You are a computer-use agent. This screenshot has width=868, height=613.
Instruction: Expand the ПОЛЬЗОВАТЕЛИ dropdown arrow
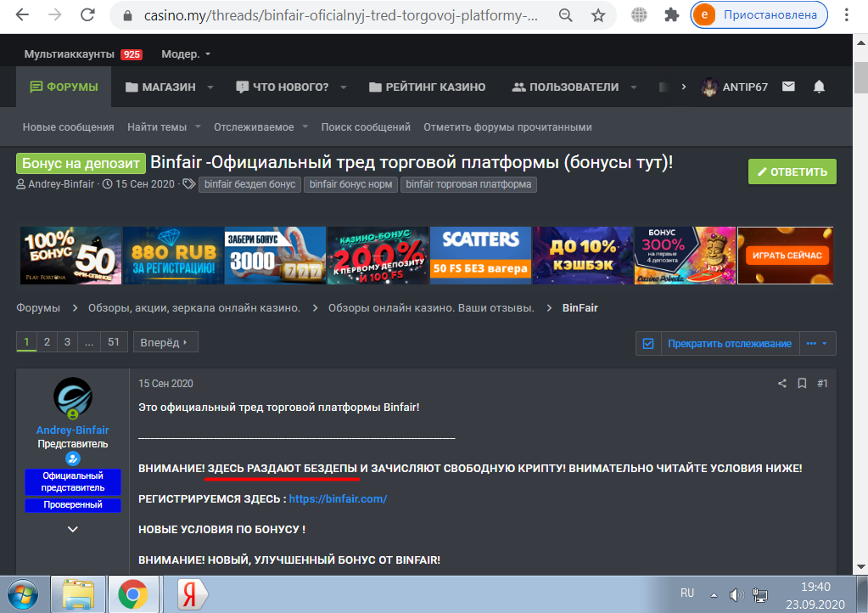(x=634, y=87)
